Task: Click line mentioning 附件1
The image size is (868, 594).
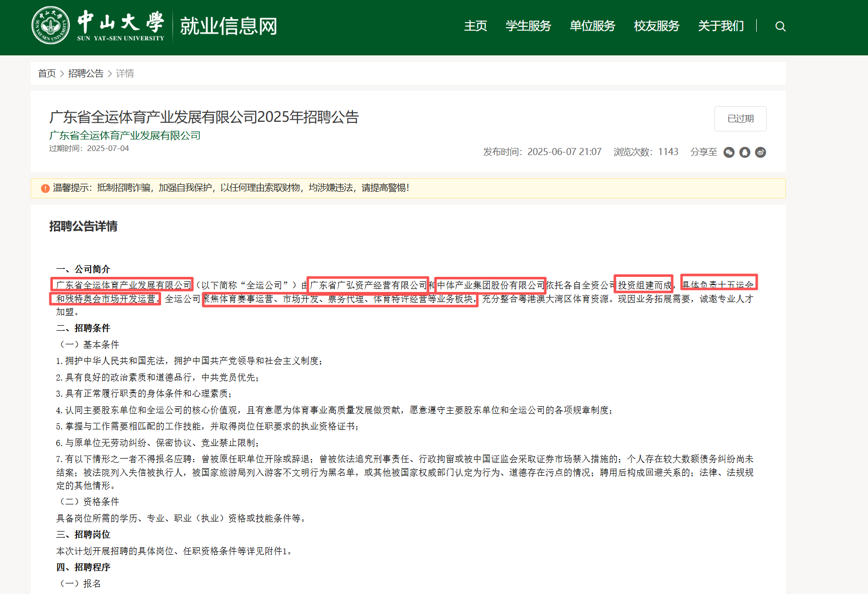Action: (174, 551)
